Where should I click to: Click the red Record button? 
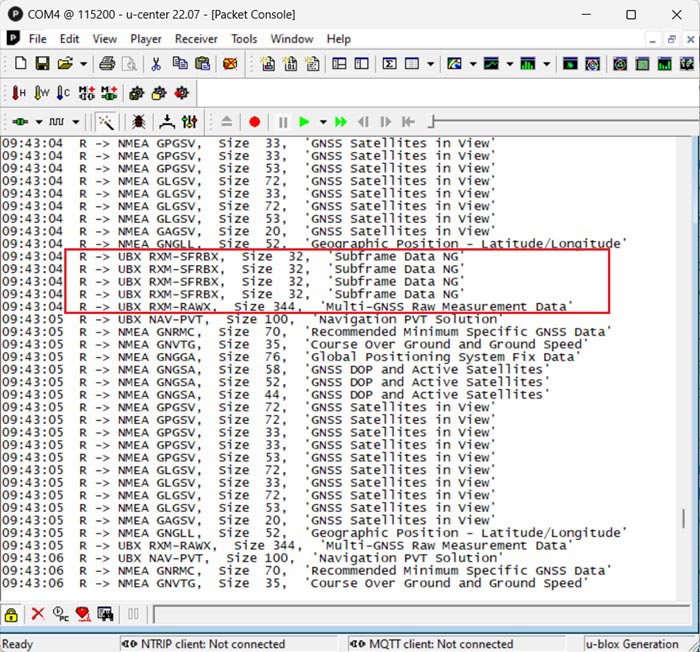(254, 122)
